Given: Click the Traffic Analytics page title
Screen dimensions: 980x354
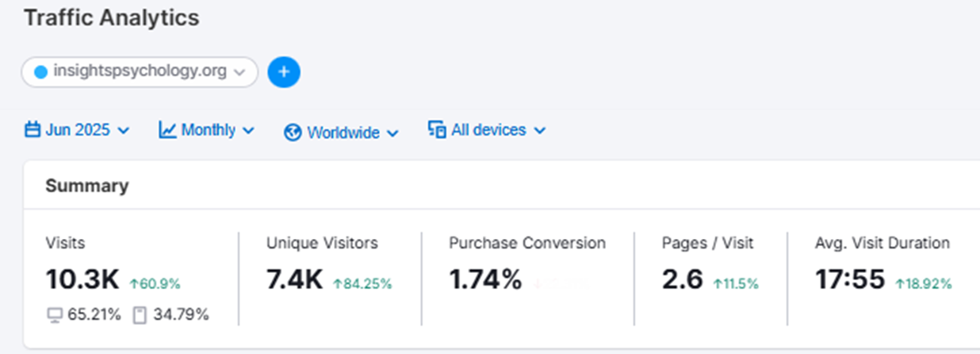Looking at the screenshot, I should point(111,17).
